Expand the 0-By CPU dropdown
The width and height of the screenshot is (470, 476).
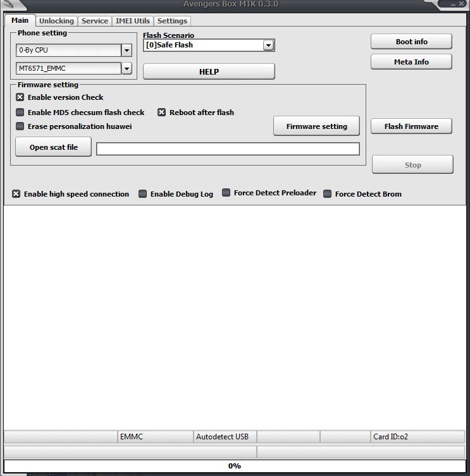[127, 50]
